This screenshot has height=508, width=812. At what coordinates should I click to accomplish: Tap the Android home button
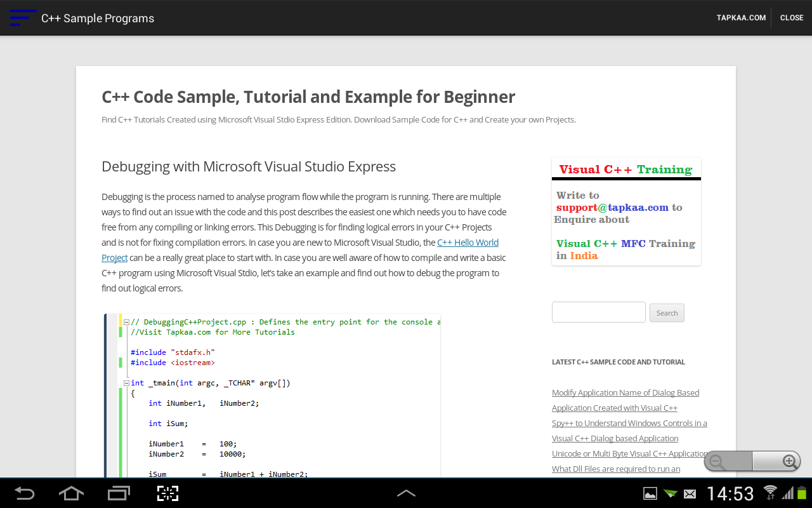pyautogui.click(x=71, y=493)
